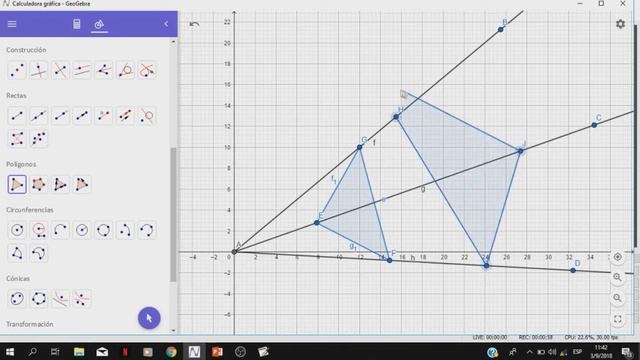
Task: Select the Polar or Diameter Line tool
Action: [x=147, y=116]
